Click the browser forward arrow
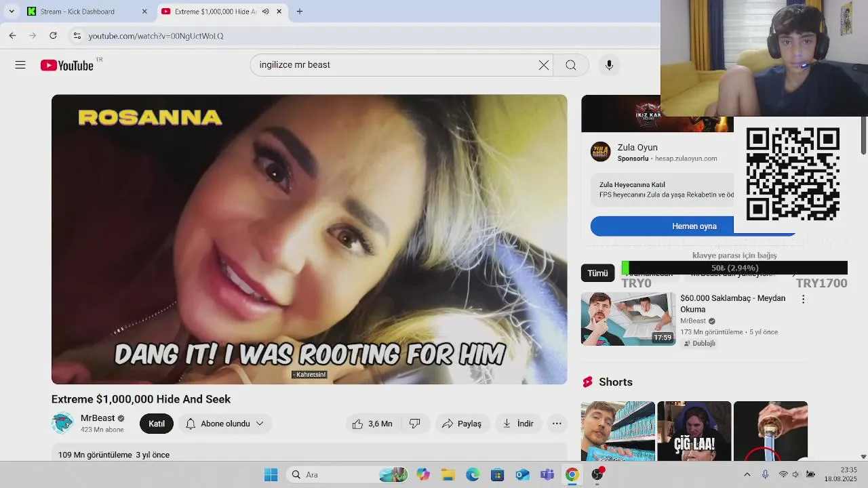The height and width of the screenshot is (488, 868). pos(33,35)
